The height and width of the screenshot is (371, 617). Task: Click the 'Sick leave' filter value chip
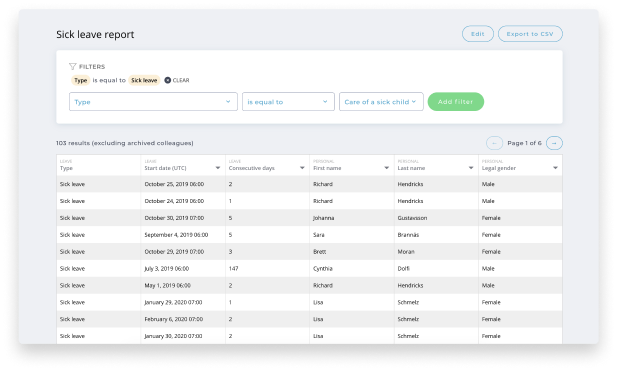pos(144,80)
